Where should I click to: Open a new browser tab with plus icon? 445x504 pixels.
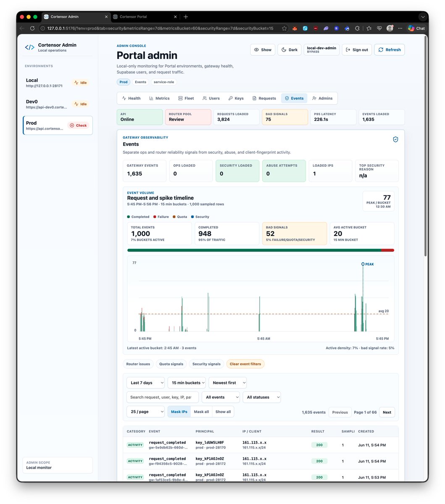[x=186, y=17]
